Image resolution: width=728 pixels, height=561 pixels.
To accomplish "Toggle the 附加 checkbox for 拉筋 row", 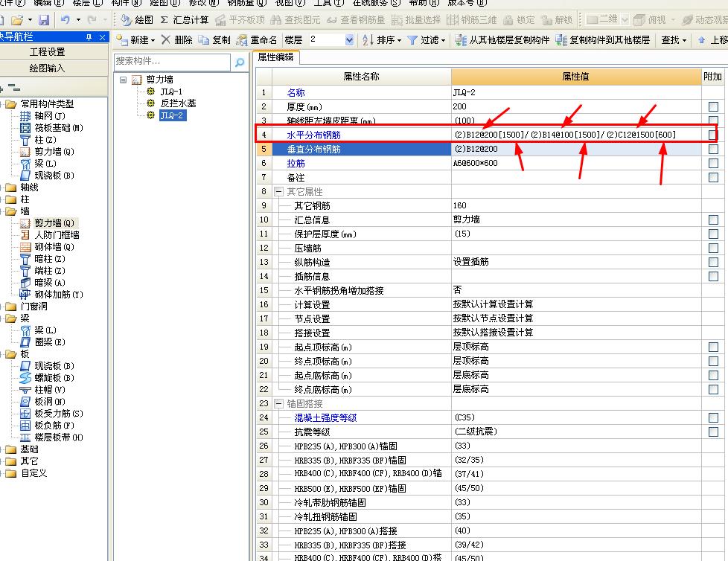I will (x=713, y=164).
